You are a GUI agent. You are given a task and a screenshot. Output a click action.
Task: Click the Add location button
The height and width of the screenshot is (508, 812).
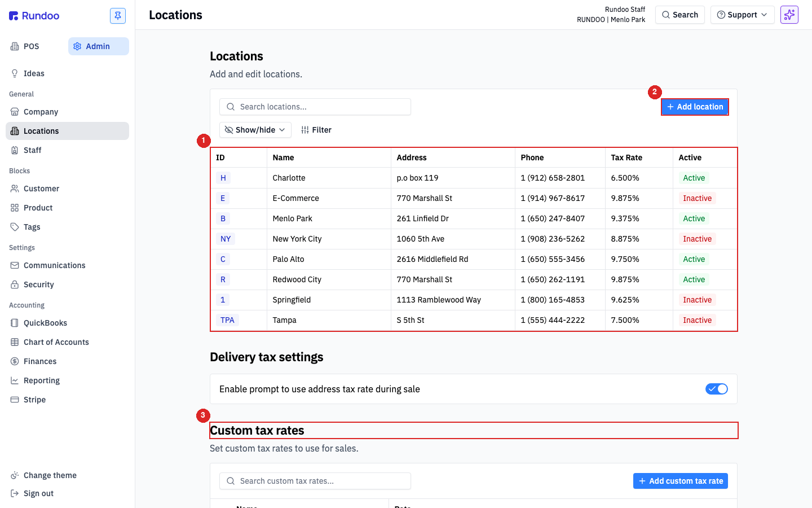695,107
